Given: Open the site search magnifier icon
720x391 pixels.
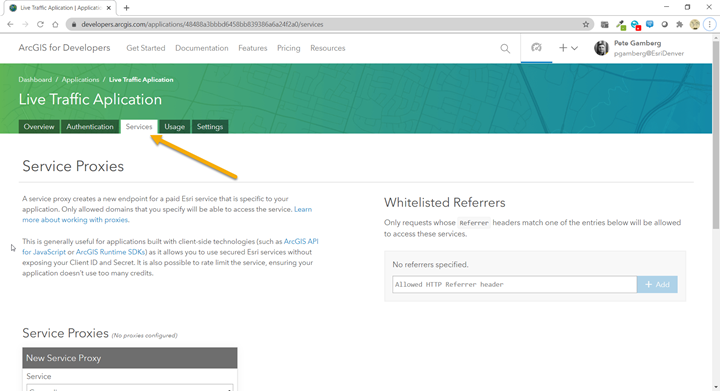Looking at the screenshot, I should pyautogui.click(x=505, y=48).
